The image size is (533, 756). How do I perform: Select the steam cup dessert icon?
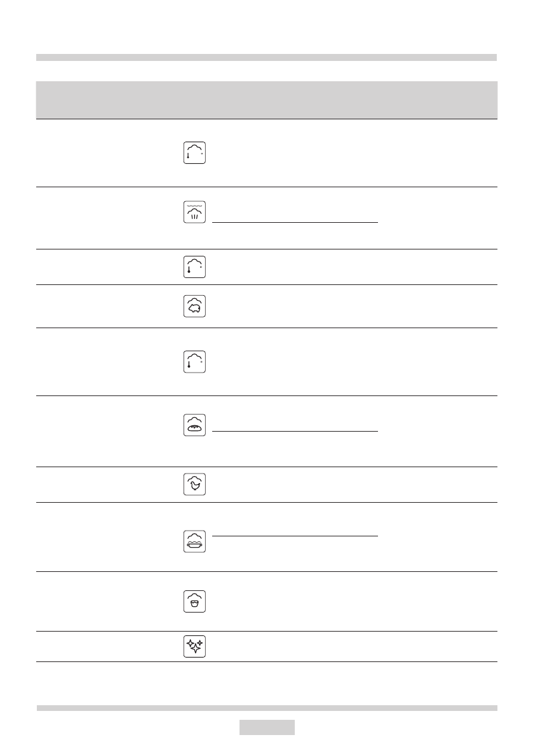click(x=194, y=600)
